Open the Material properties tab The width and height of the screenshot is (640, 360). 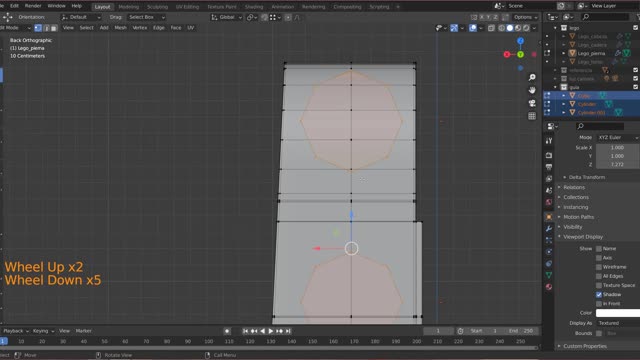[x=549, y=287]
